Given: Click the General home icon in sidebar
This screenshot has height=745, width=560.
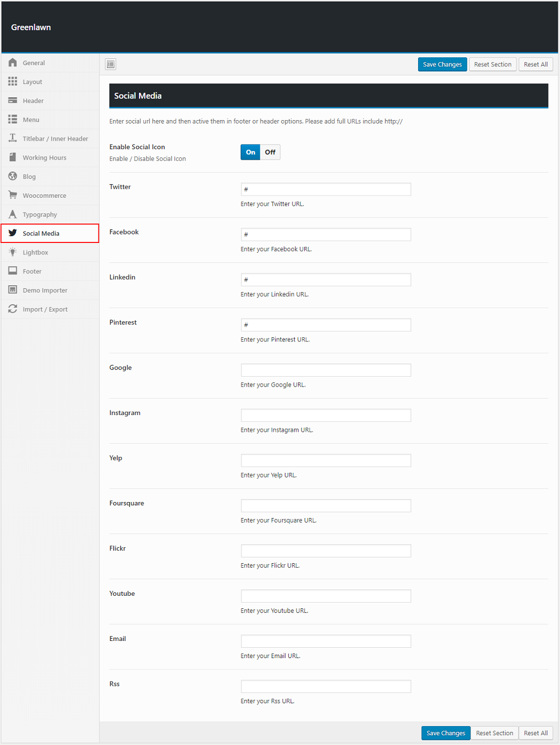Looking at the screenshot, I should click(13, 63).
